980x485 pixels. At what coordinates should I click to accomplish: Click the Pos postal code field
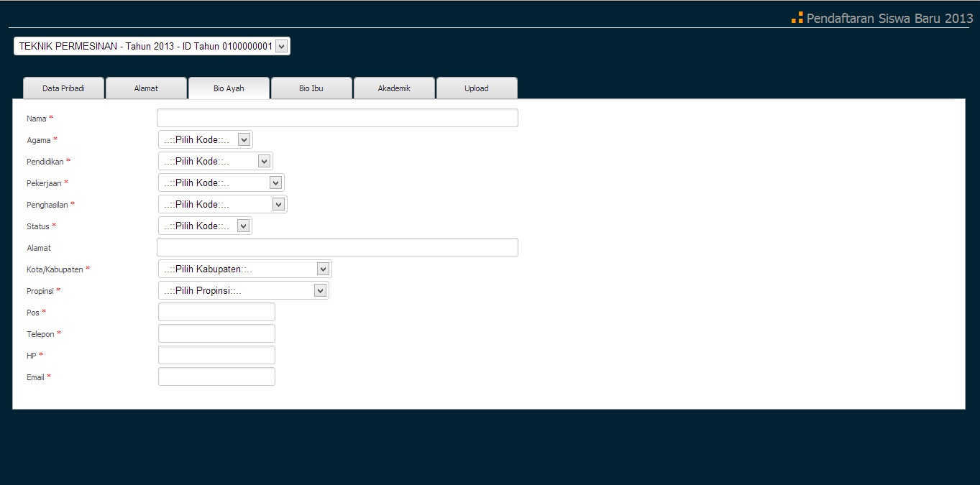[x=216, y=312]
